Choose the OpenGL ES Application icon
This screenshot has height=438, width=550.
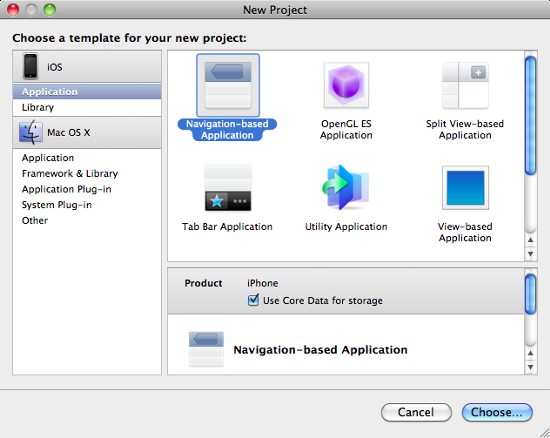tap(346, 85)
